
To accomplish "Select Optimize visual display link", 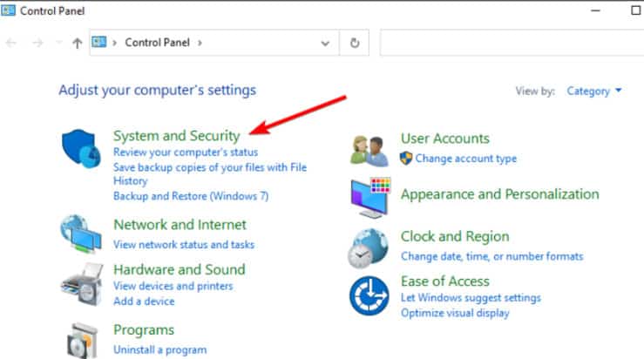I will pyautogui.click(x=455, y=313).
